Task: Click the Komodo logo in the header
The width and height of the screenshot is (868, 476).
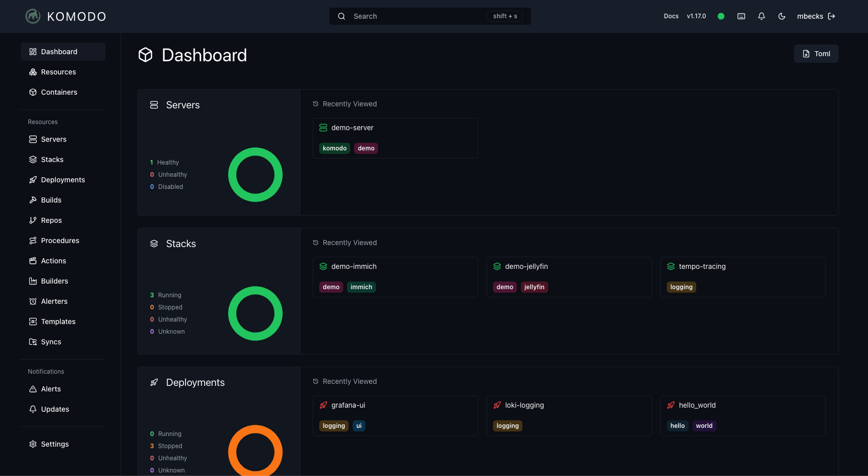Action: (x=65, y=16)
